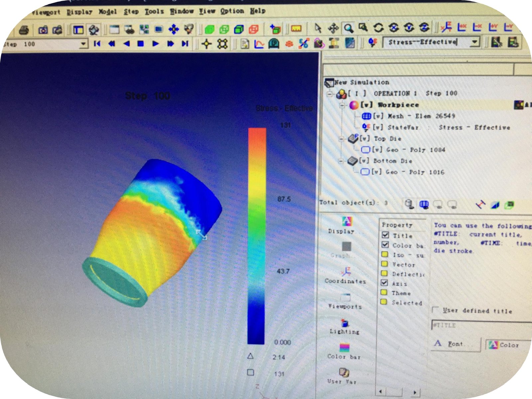This screenshot has height=399, width=532.
Task: Collapse the Workpiece tree node
Action: (342, 105)
